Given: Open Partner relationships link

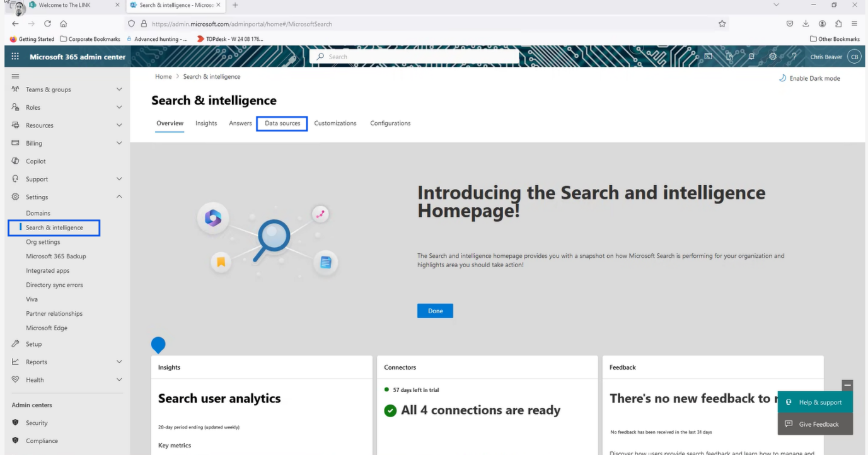Looking at the screenshot, I should tap(54, 314).
